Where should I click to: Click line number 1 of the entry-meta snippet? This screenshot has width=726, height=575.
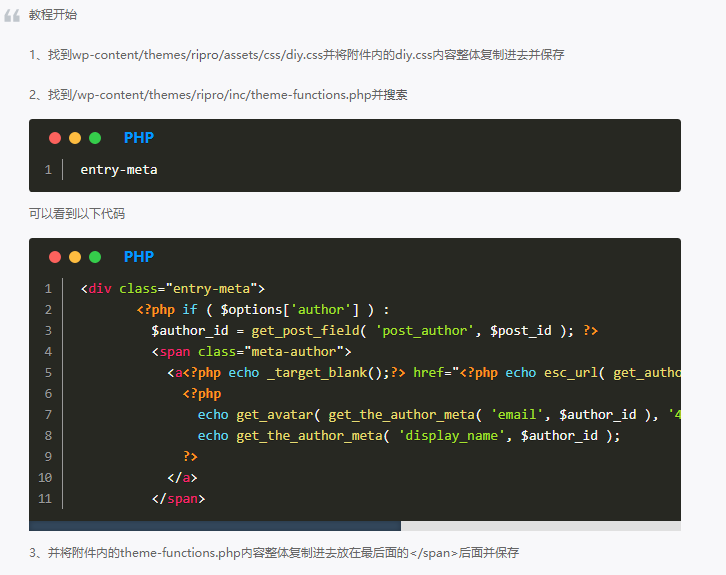(x=47, y=170)
